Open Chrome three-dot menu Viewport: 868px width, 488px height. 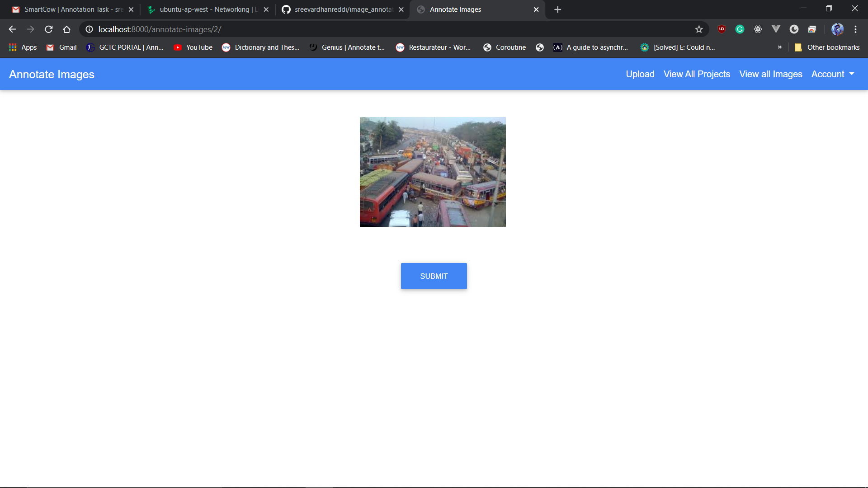tap(855, 29)
